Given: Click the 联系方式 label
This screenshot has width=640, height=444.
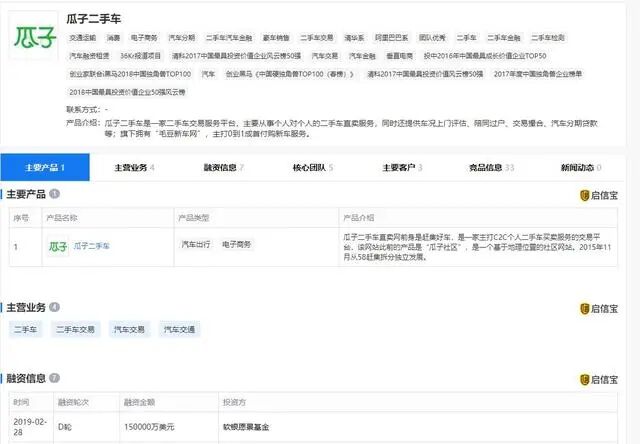Looking at the screenshot, I should [x=82, y=109].
